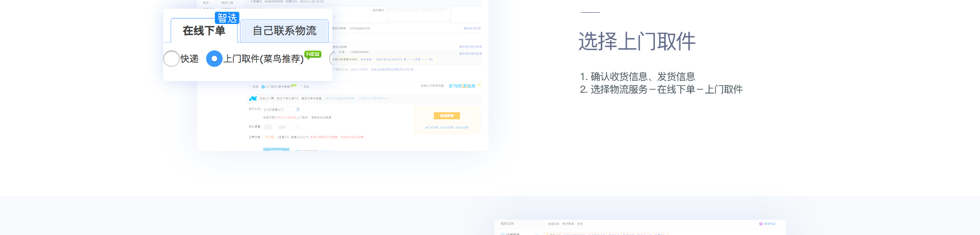The height and width of the screenshot is (235, 980).
Task: Select the large 上门取件(菜鸟推荐) radio button
Action: pos(214,59)
